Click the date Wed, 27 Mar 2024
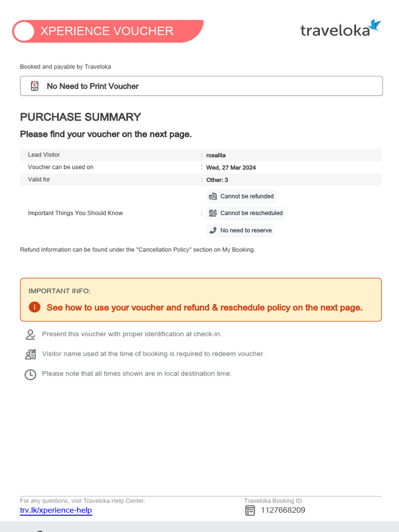The image size is (399, 532). click(231, 167)
